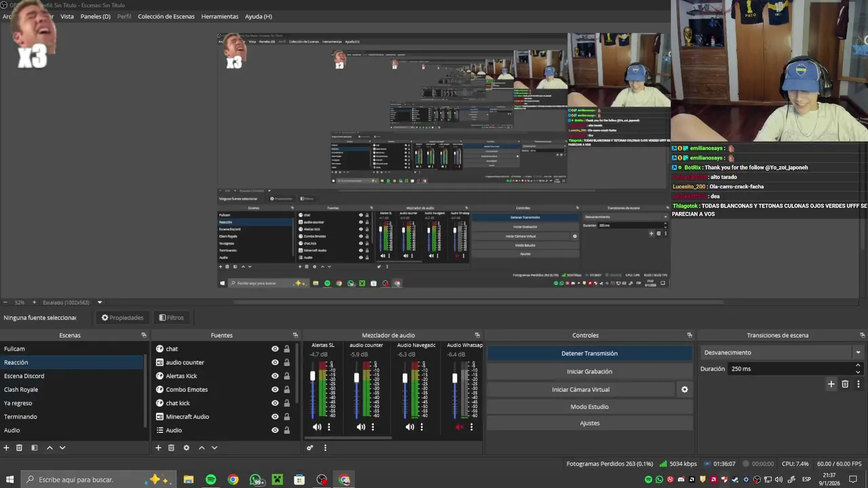Open the Ayuda (H) menu
This screenshot has height=488, width=868.
(x=258, y=16)
